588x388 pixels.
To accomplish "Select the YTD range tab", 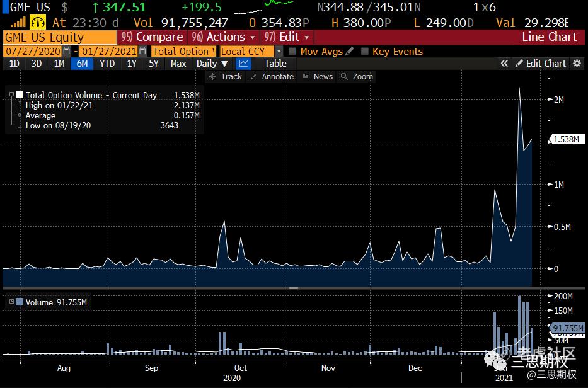I will coord(107,64).
